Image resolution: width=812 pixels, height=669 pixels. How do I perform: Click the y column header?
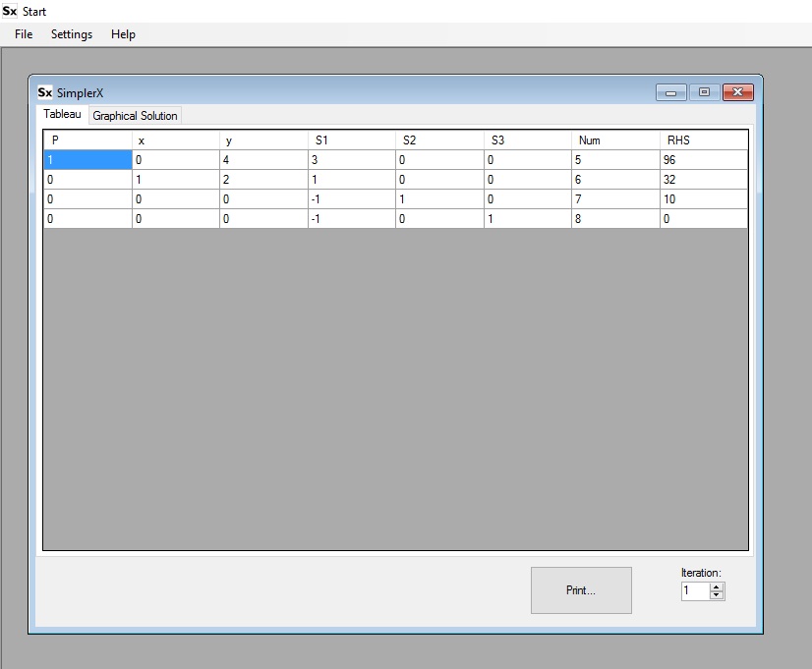(x=264, y=140)
